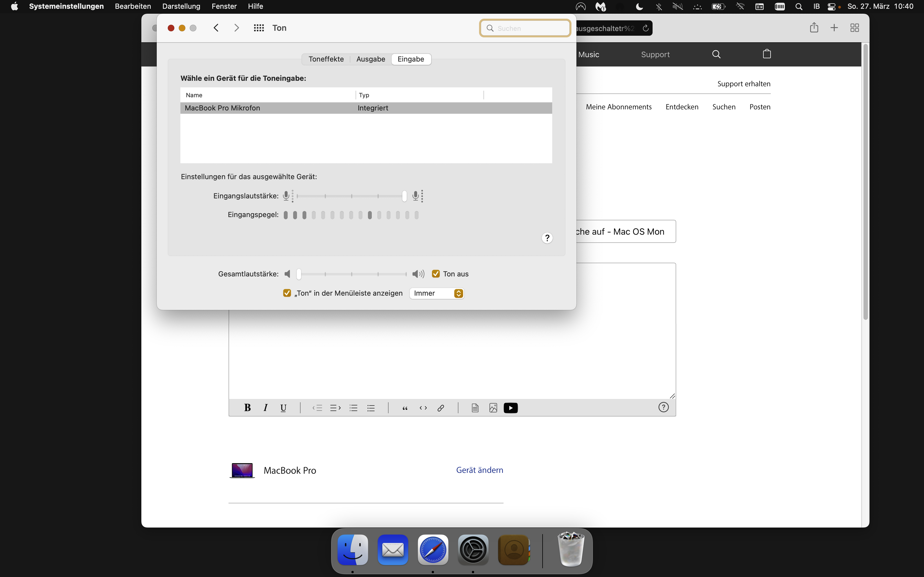This screenshot has width=924, height=577.
Task: Open the Darstellung menu
Action: (181, 7)
